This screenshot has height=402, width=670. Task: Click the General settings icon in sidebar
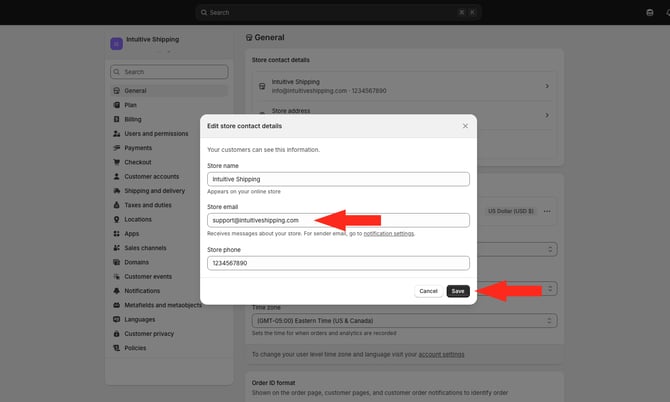click(117, 91)
